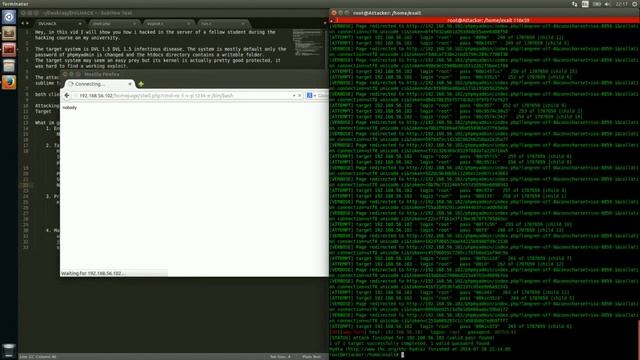Open the Firefox search engine selector
The image size is (640, 360).
(x=311, y=96)
